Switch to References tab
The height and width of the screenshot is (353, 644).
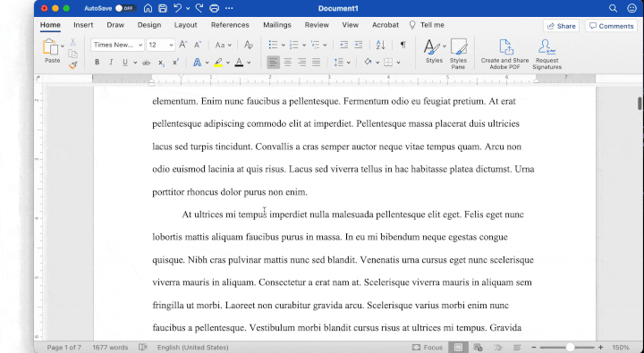(x=230, y=25)
